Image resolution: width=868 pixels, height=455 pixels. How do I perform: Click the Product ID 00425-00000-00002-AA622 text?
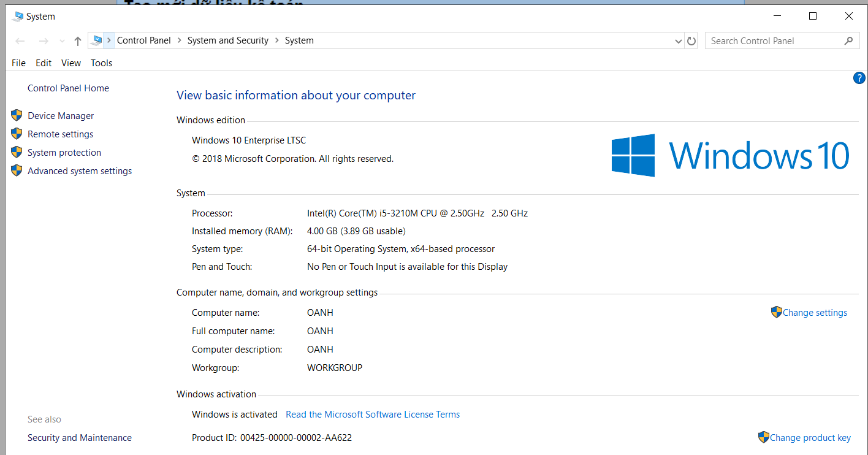pyautogui.click(x=272, y=438)
